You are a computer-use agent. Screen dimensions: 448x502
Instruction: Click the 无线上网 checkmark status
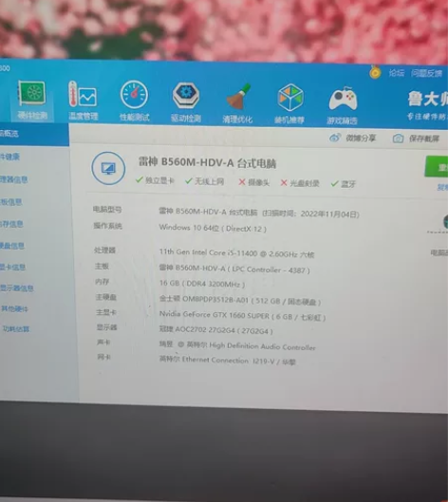coord(205,181)
